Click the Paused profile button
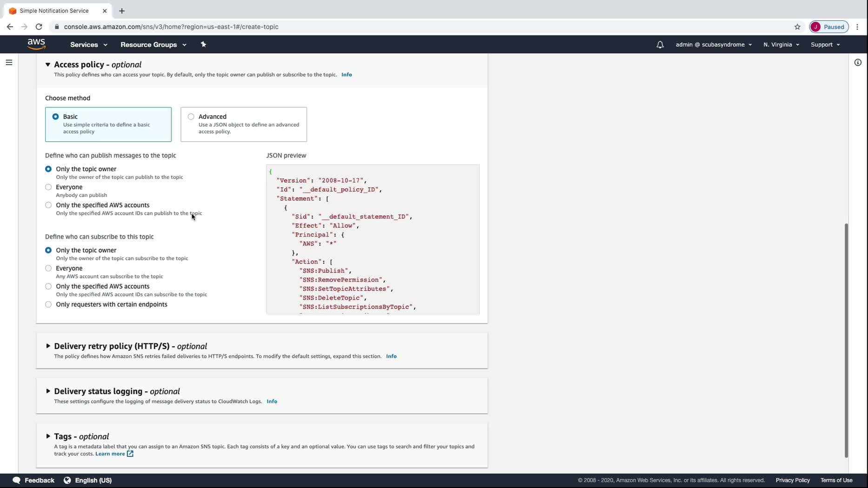The image size is (868, 488). point(829,26)
